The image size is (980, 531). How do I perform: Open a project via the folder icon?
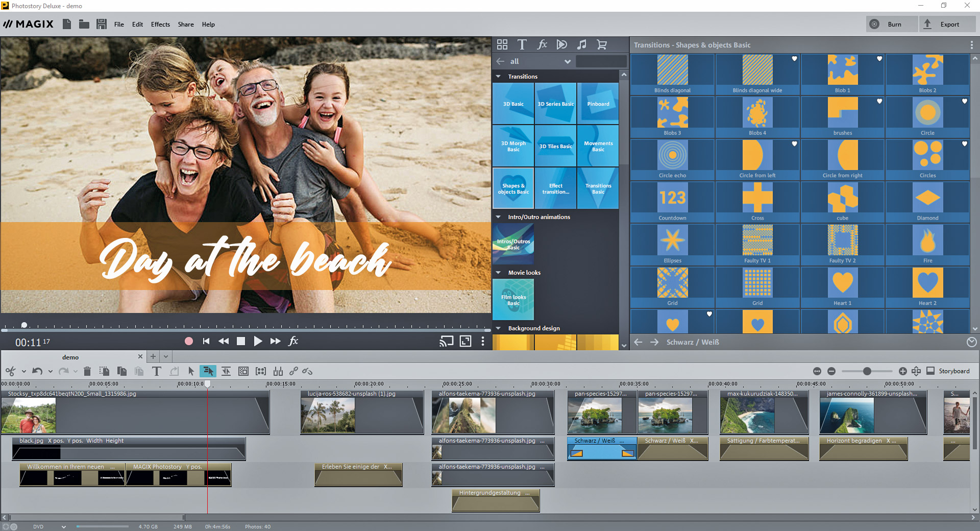pyautogui.click(x=84, y=24)
